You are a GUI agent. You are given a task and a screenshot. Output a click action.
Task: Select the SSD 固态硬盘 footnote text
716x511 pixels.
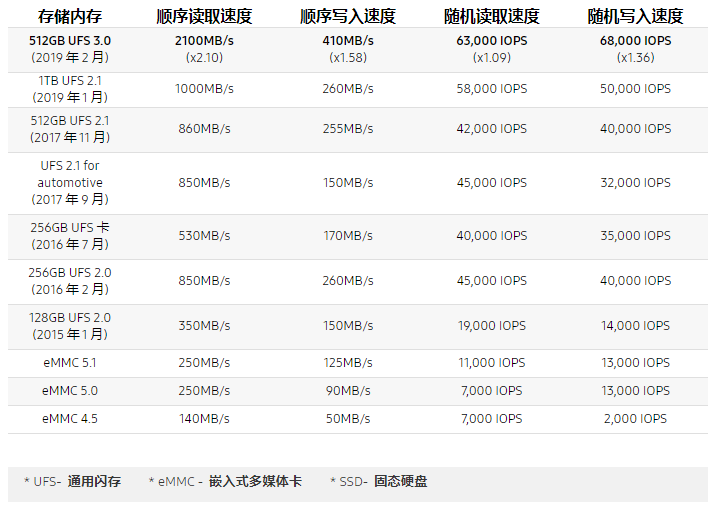tap(378, 482)
